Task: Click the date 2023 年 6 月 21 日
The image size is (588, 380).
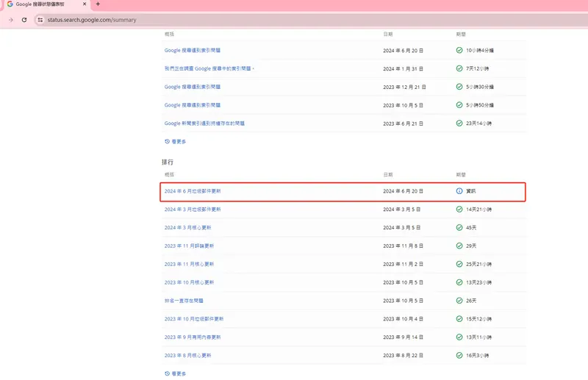Action: [x=403, y=123]
